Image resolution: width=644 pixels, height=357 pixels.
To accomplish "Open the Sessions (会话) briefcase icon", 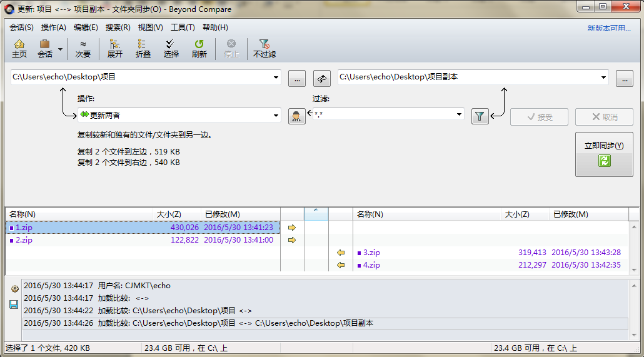I will [45, 49].
